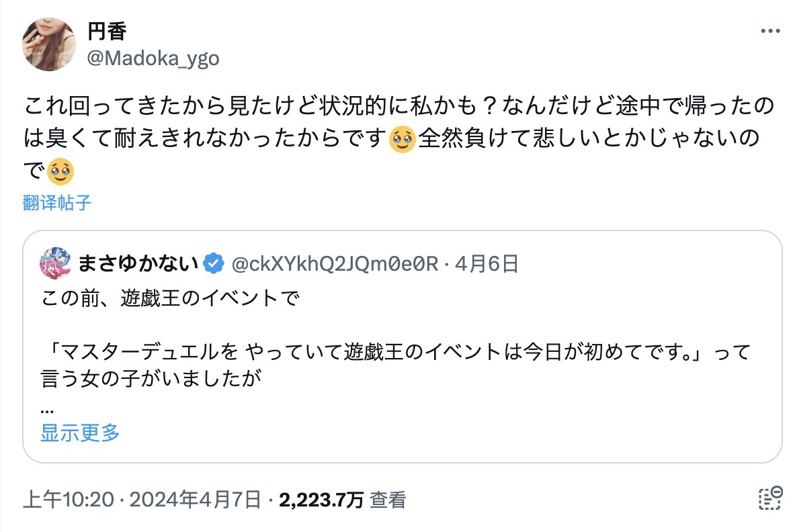The width and height of the screenshot is (797, 532).
Task: Click the emoji ending the post
Action: [x=60, y=172]
